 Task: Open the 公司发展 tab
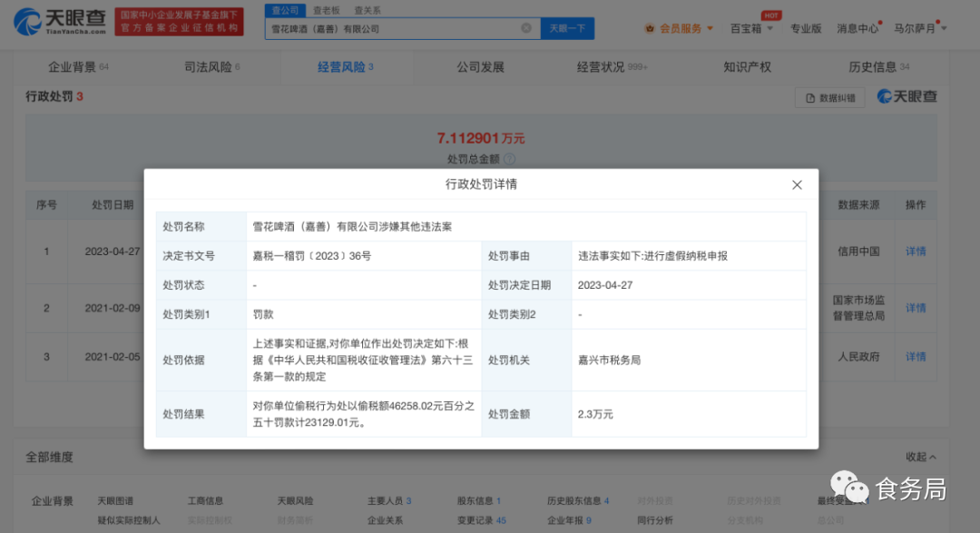click(480, 67)
